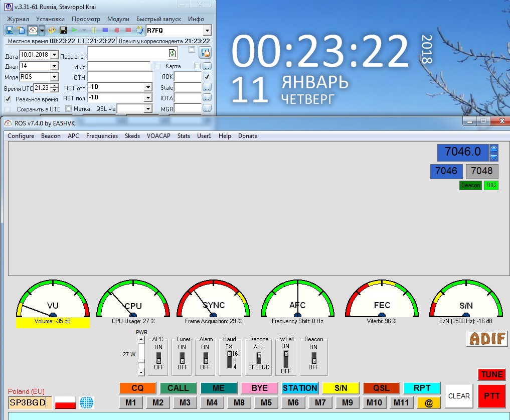Toggle the Реальное время checkbox

click(8, 99)
